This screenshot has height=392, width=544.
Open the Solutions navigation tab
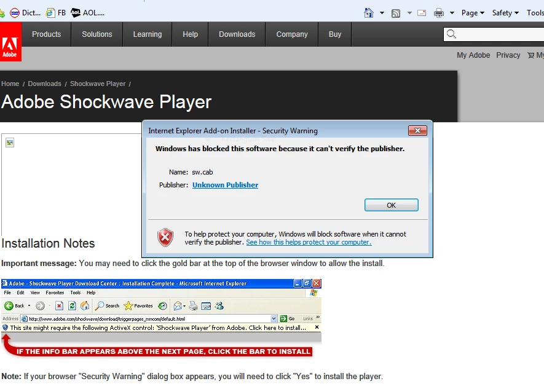(x=97, y=34)
